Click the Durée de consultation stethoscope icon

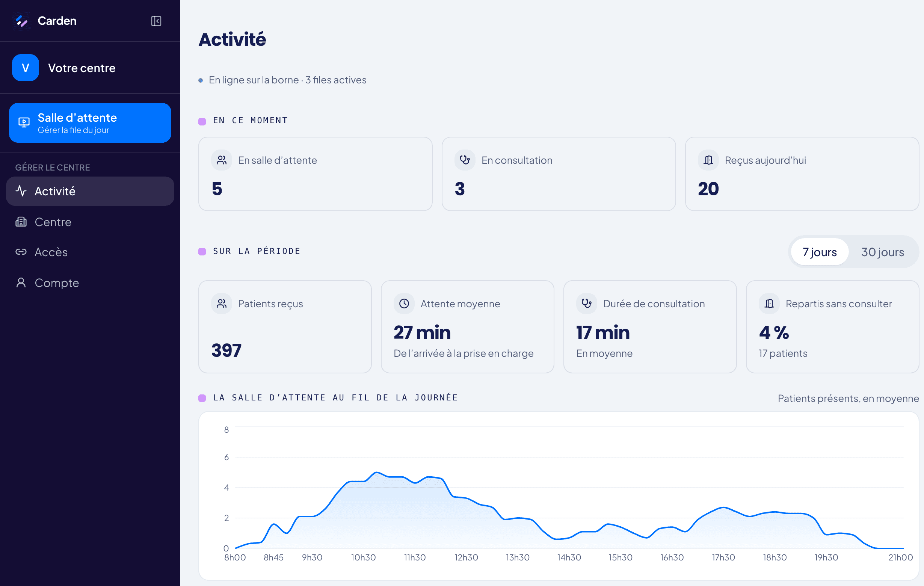586,304
